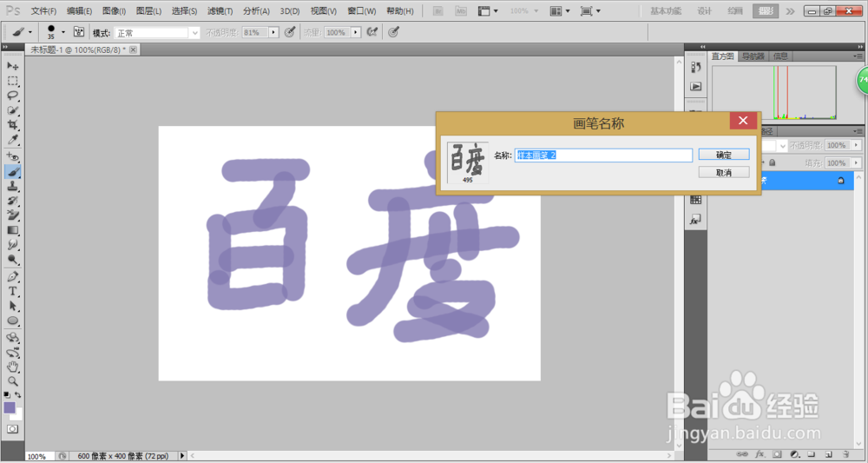Select the Zoom tool

coord(12,381)
